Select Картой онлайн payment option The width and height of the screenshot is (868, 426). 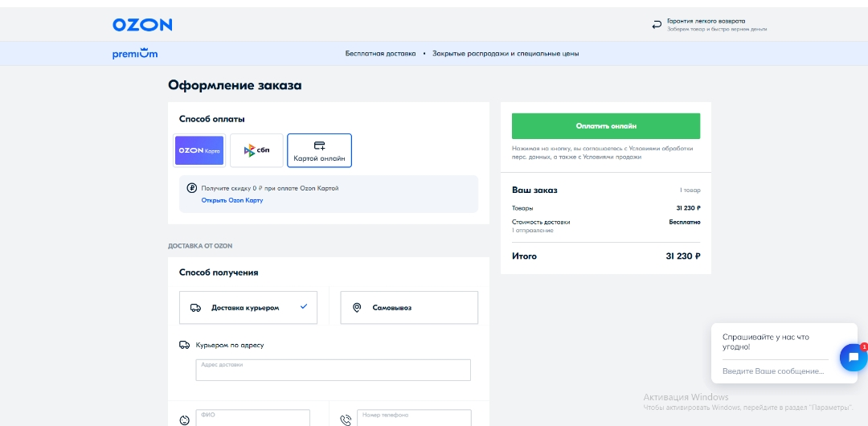point(319,150)
